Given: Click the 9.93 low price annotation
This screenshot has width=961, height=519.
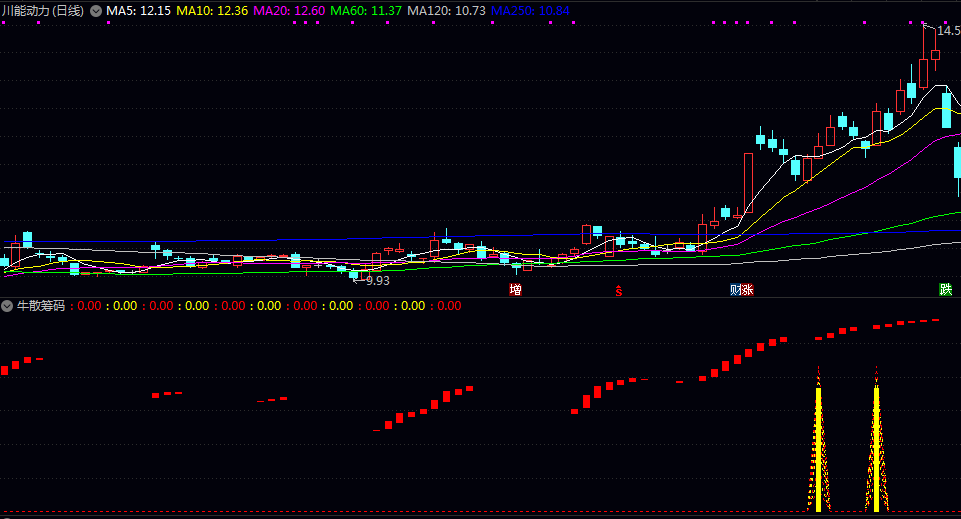Looking at the screenshot, I should [376, 281].
